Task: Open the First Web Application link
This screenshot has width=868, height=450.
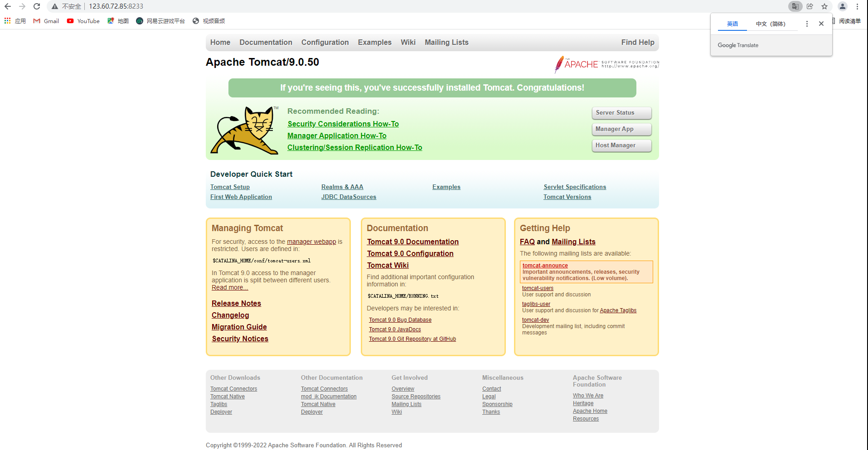Action: (241, 197)
